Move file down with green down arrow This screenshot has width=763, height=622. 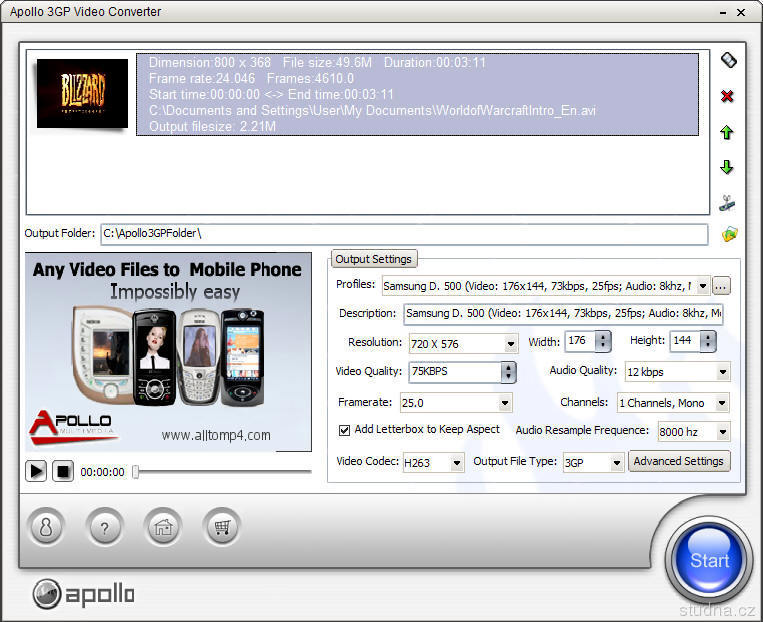727,167
